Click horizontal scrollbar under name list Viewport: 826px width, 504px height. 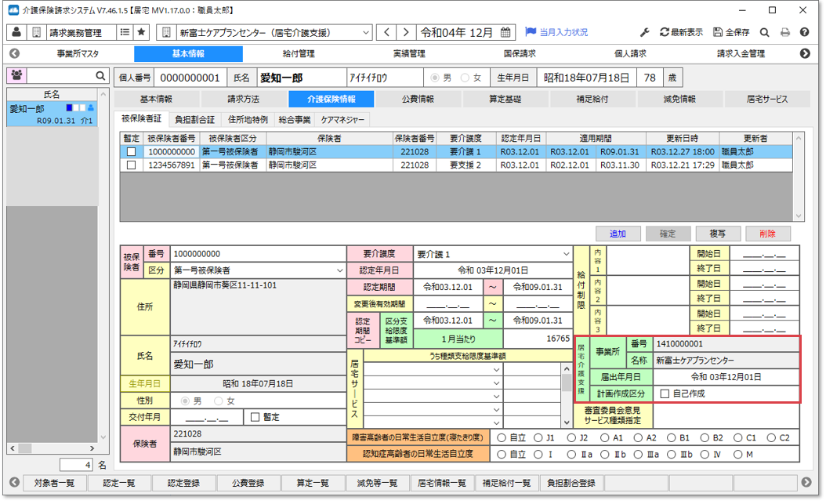(53, 448)
